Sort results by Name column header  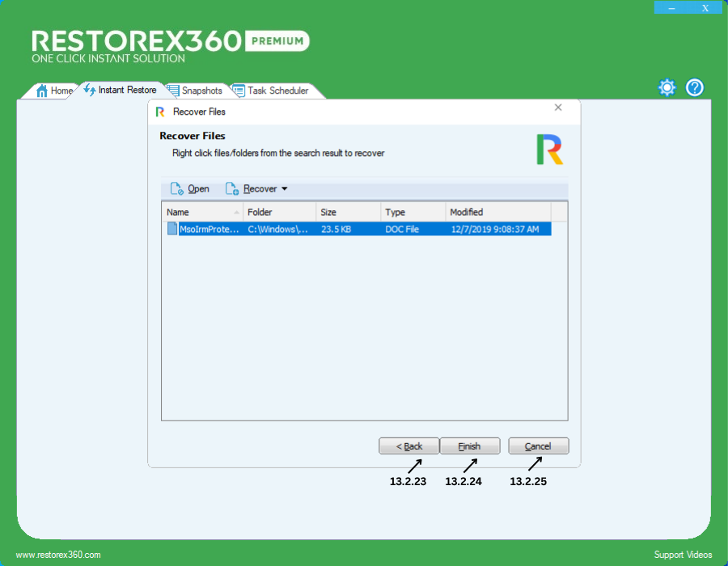(201, 212)
